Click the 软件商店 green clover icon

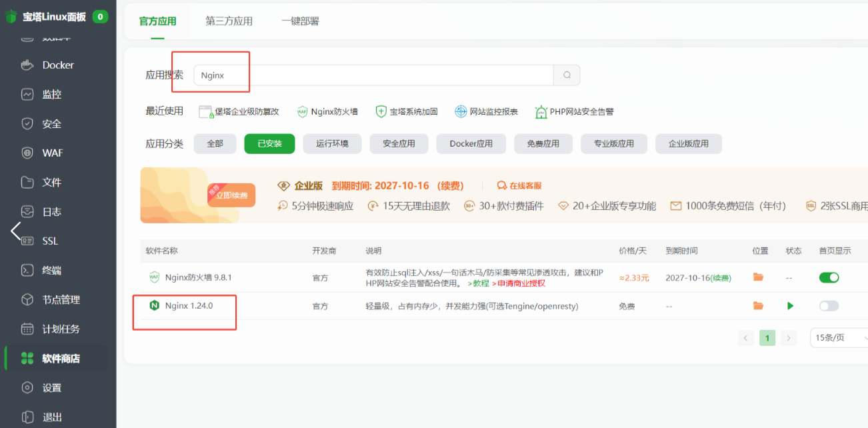[x=27, y=359]
